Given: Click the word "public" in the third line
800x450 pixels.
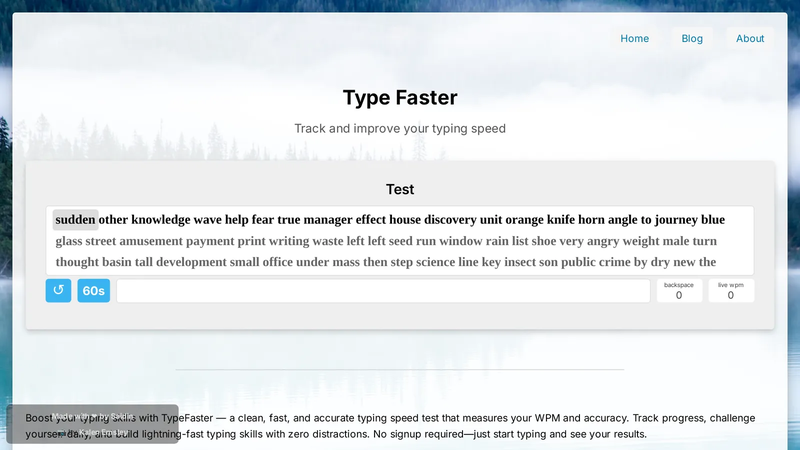Looking at the screenshot, I should click(x=578, y=262).
